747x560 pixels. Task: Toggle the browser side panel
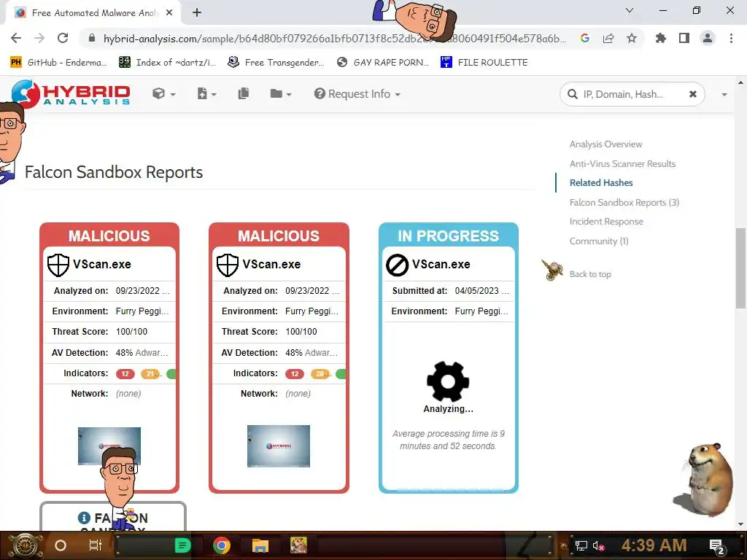pos(684,38)
